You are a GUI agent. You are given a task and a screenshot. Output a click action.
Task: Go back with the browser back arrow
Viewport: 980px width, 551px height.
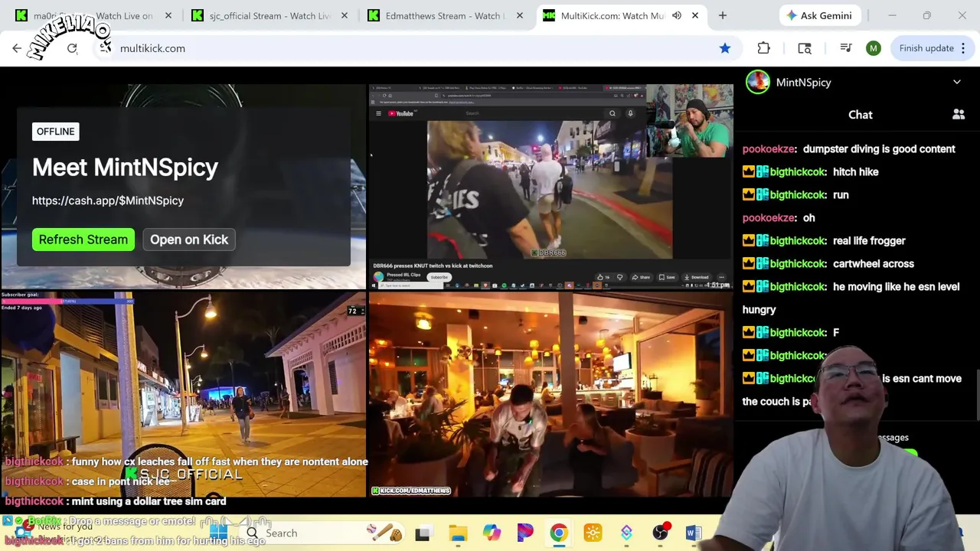coord(17,48)
